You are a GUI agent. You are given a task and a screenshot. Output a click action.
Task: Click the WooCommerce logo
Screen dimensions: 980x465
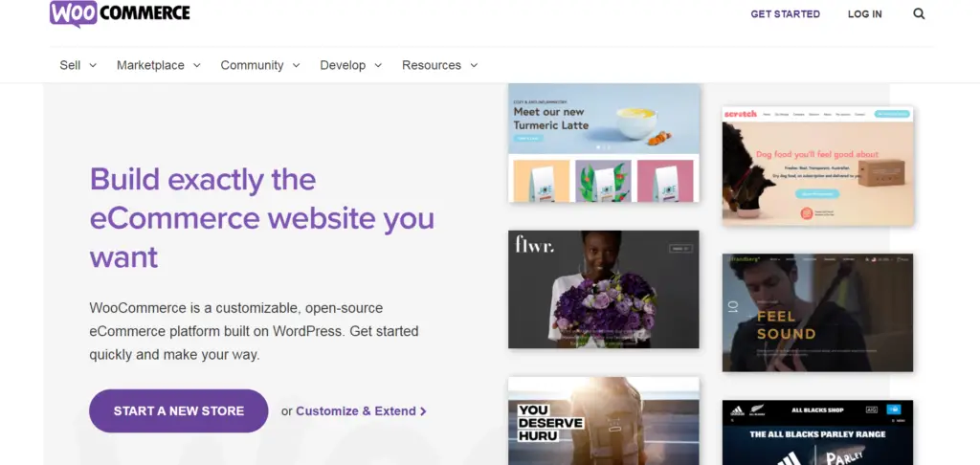click(120, 13)
